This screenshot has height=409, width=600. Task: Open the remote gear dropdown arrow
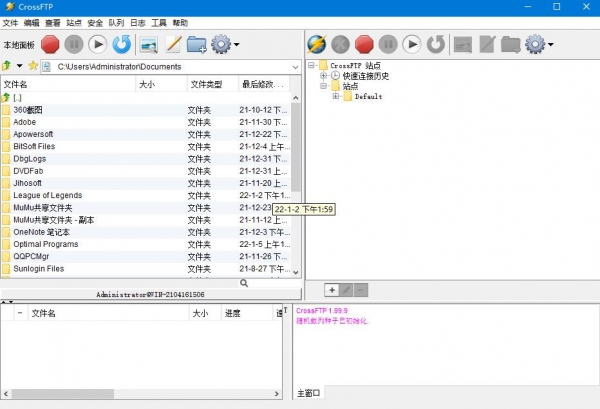point(550,45)
